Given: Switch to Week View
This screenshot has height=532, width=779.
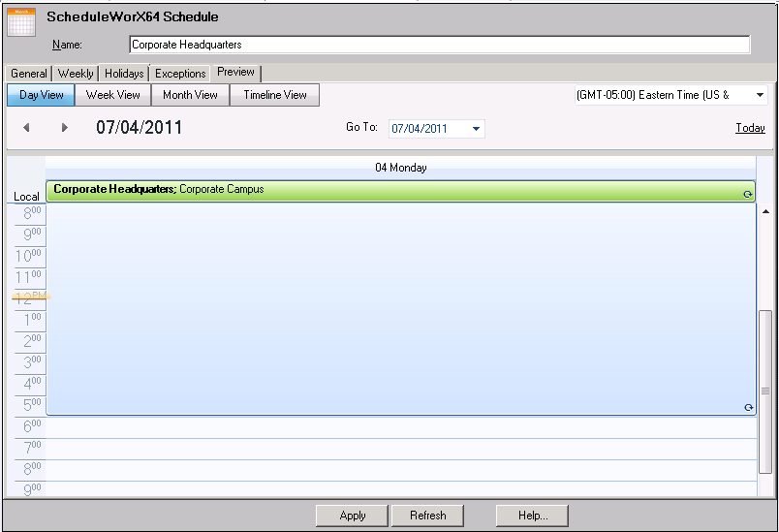Looking at the screenshot, I should (x=113, y=95).
